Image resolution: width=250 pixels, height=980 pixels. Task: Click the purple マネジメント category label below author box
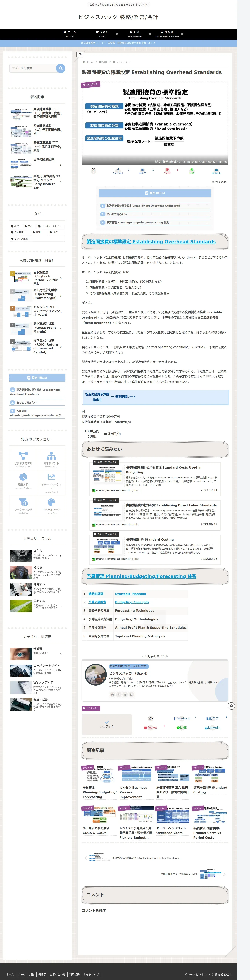[x=91, y=708]
